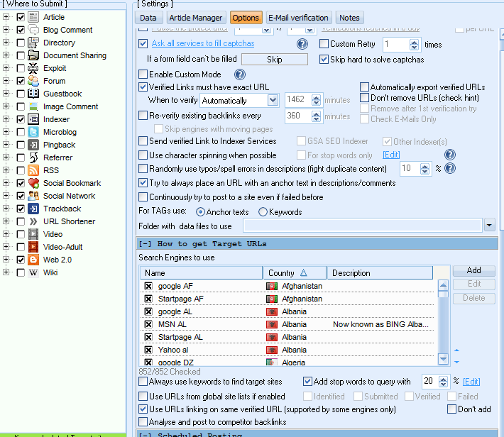
Task: Click the RSS feed icon
Action: [x=33, y=170]
